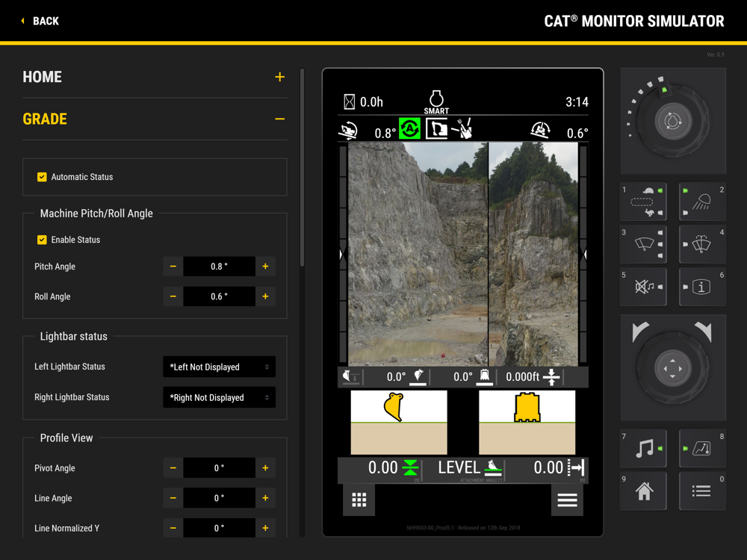
Task: Click the green elevation offset icon
Action: coord(410,467)
